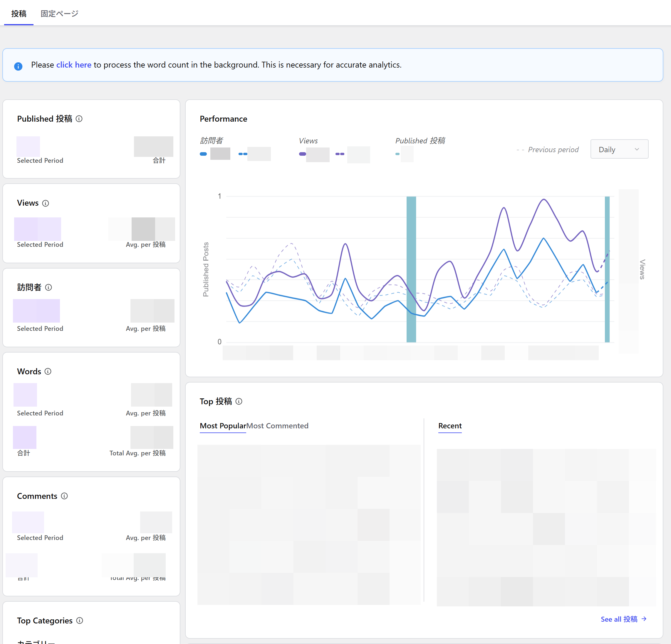This screenshot has width=671, height=644.
Task: Click Avg. per 投稿 label in 訪問者 card
Action: click(145, 328)
